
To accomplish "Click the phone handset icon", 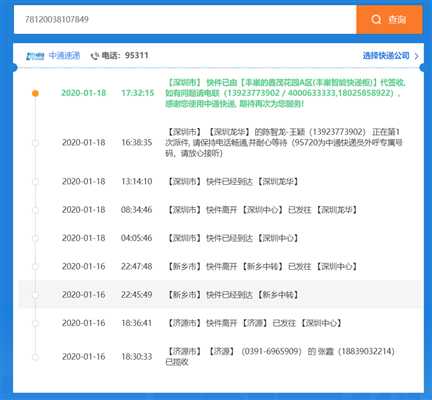I will click(95, 56).
